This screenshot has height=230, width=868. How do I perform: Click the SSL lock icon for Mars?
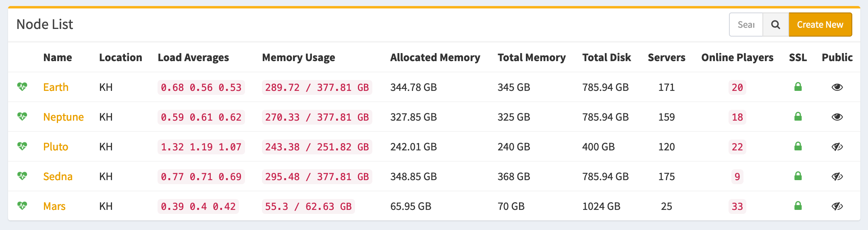coord(797,206)
